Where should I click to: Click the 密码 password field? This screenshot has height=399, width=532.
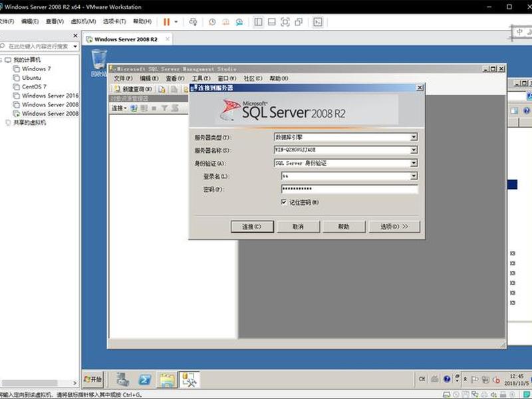[350, 189]
